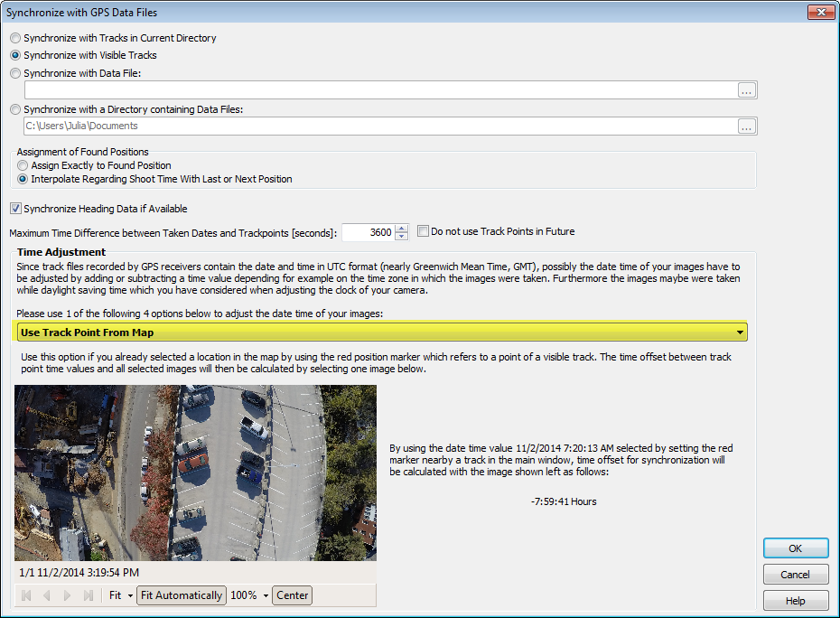The height and width of the screenshot is (618, 840).
Task: Enable Do not use Track Points in Future
Action: coord(423,232)
